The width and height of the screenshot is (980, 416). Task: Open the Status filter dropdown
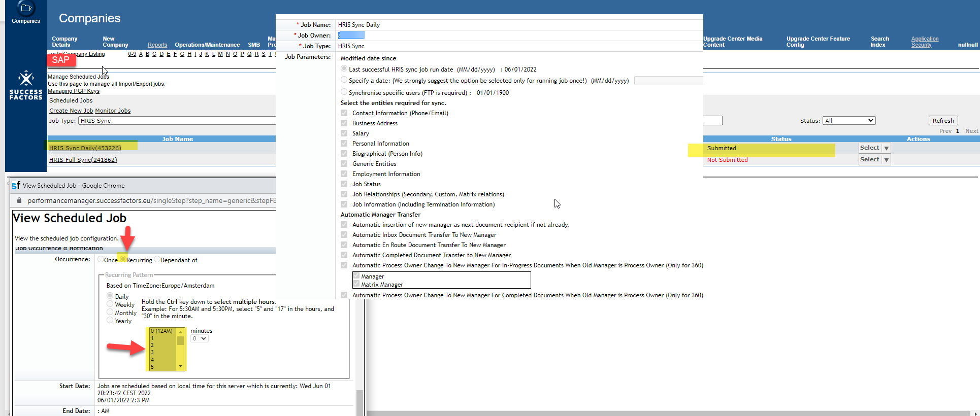pyautogui.click(x=849, y=121)
